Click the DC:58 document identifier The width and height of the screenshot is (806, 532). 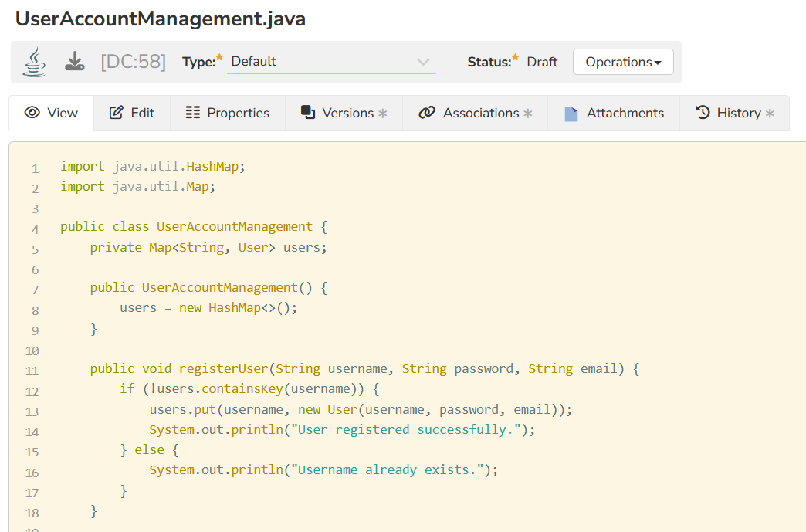click(x=133, y=62)
